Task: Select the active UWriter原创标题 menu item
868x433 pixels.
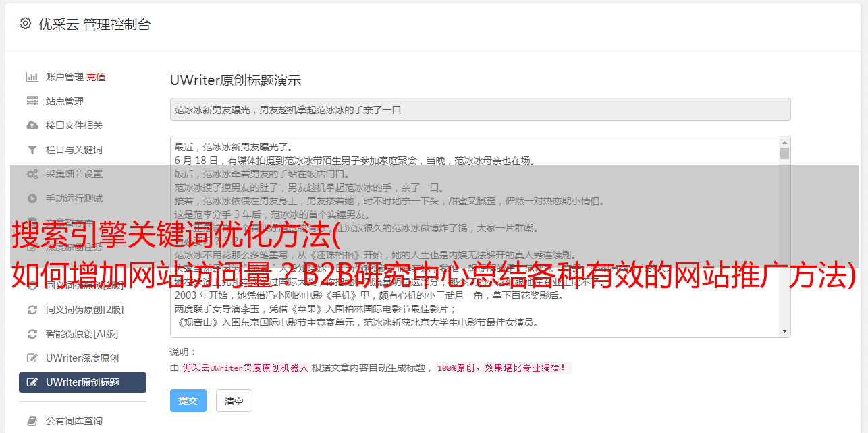Action: 82,382
